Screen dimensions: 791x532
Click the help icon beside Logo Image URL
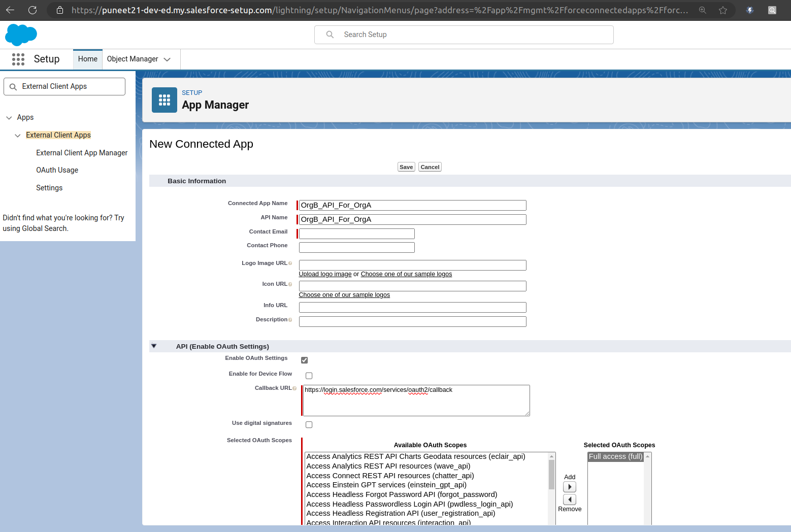pyautogui.click(x=289, y=263)
